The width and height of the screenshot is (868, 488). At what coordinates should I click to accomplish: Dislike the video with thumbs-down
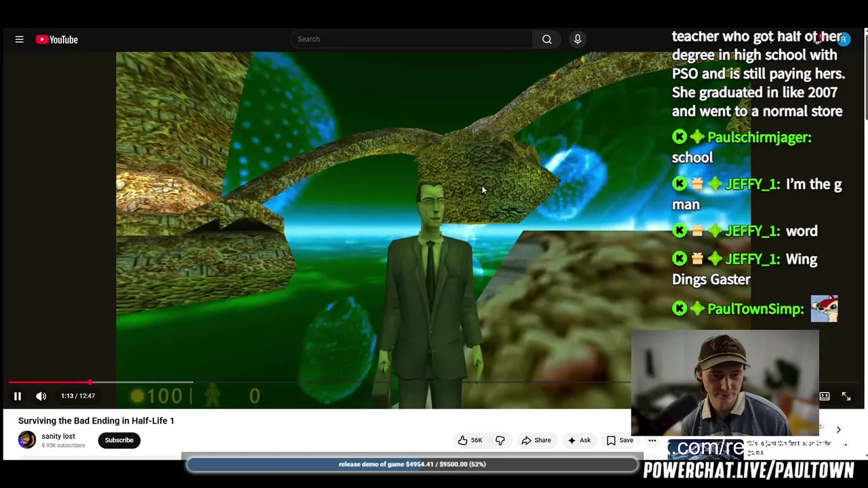[x=500, y=441]
